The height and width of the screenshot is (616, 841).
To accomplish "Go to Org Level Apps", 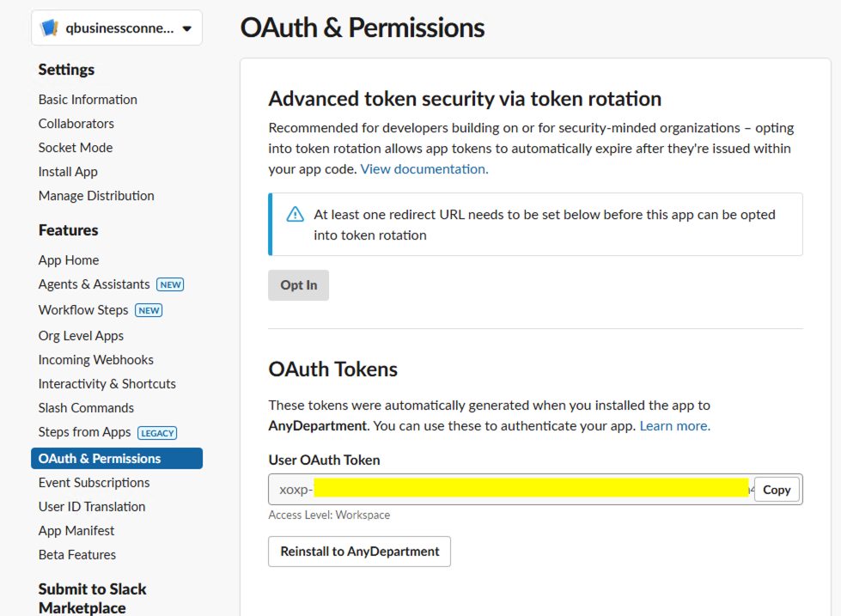I will point(81,336).
